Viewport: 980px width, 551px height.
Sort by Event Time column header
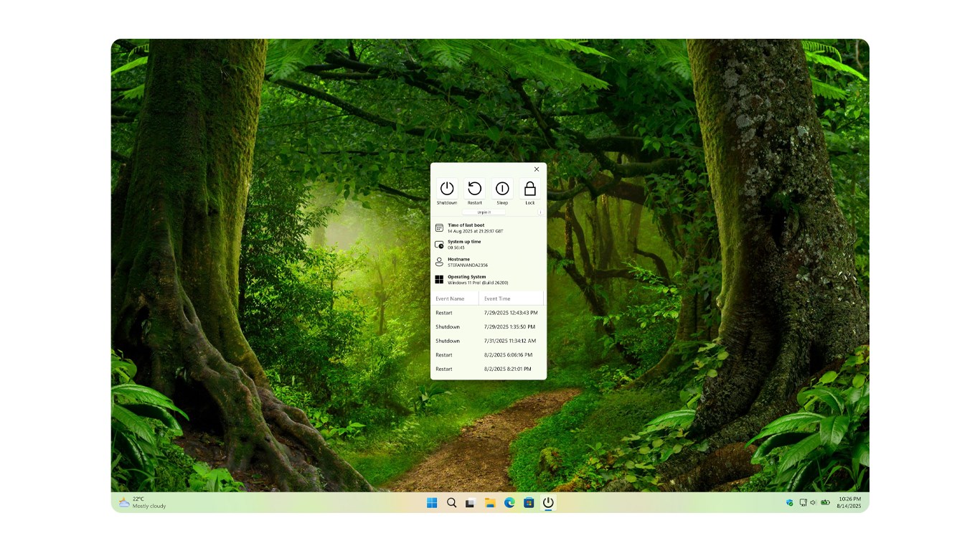point(512,298)
